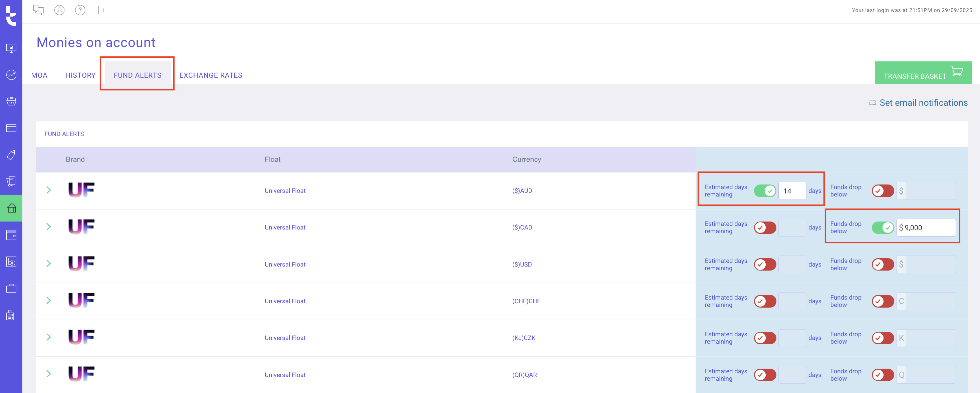Click the briefcase sidebar icon

pyautogui.click(x=11, y=289)
